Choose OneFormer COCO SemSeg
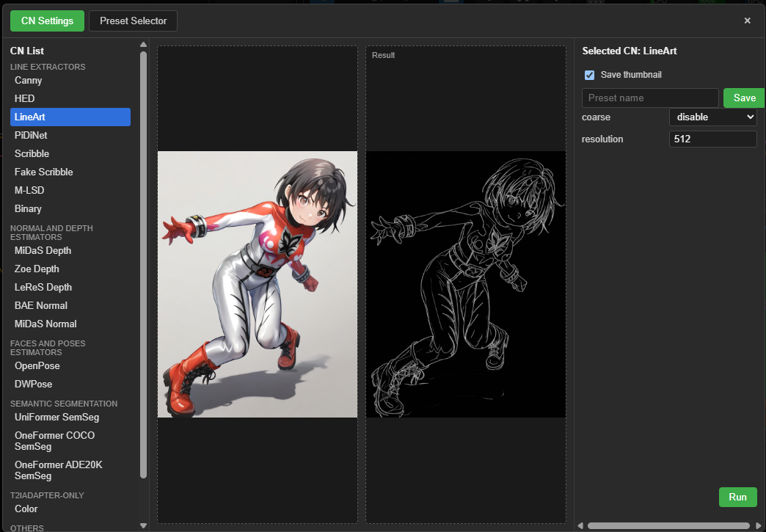Image resolution: width=766 pixels, height=532 pixels. (x=70, y=441)
